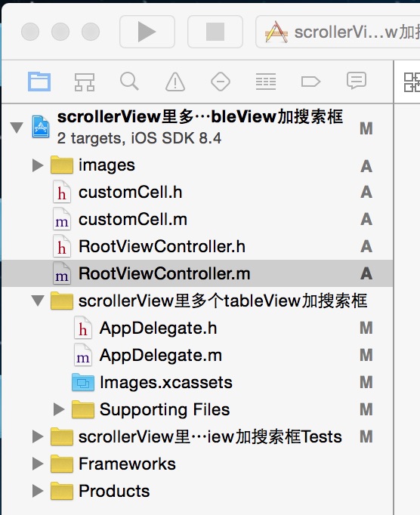Collapse the scrollerView里多个tableView加搜索框 group

38,301
